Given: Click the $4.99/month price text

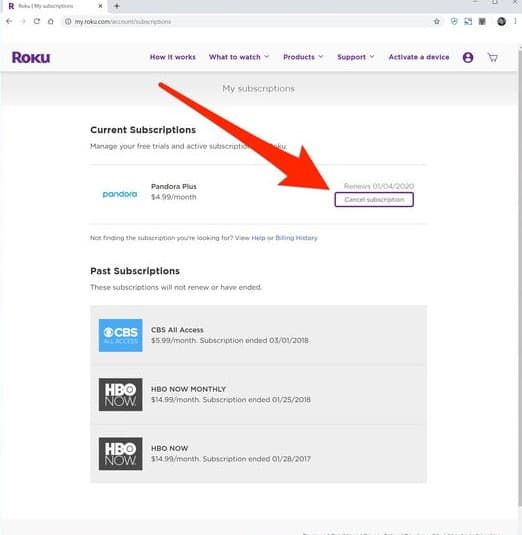Looking at the screenshot, I should 174,197.
